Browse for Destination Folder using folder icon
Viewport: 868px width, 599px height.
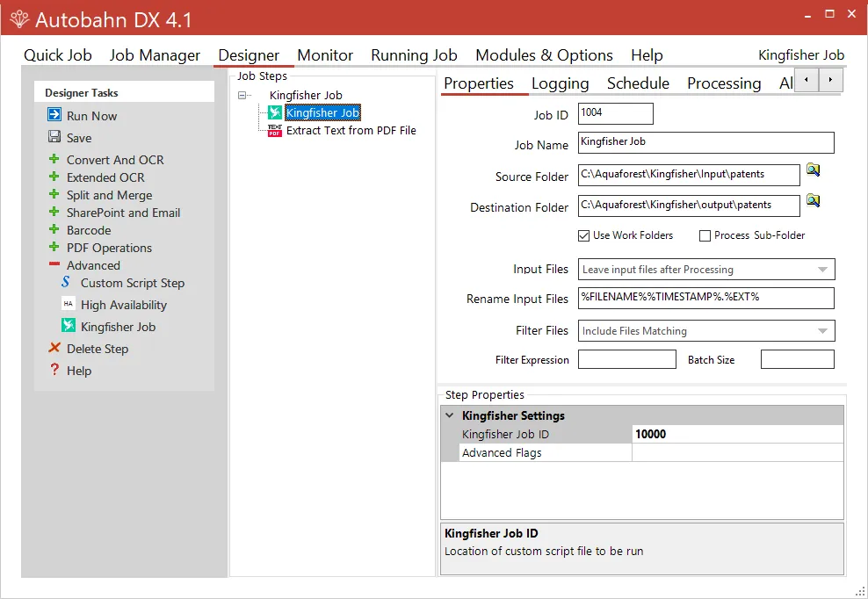coord(813,201)
